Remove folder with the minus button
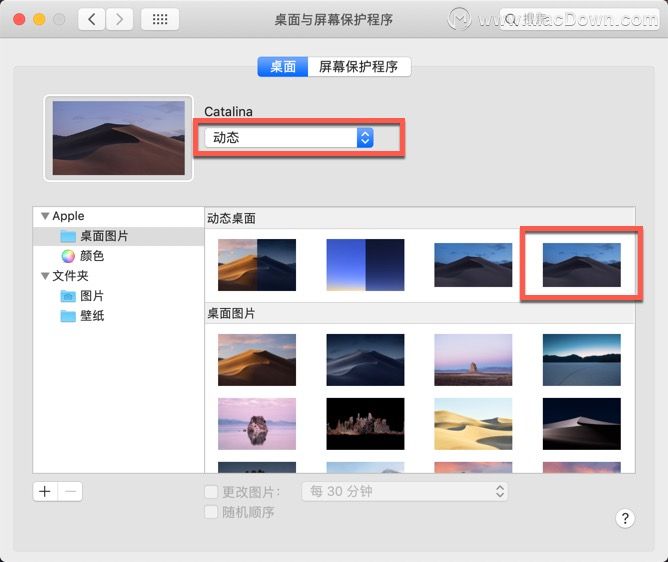 point(70,492)
